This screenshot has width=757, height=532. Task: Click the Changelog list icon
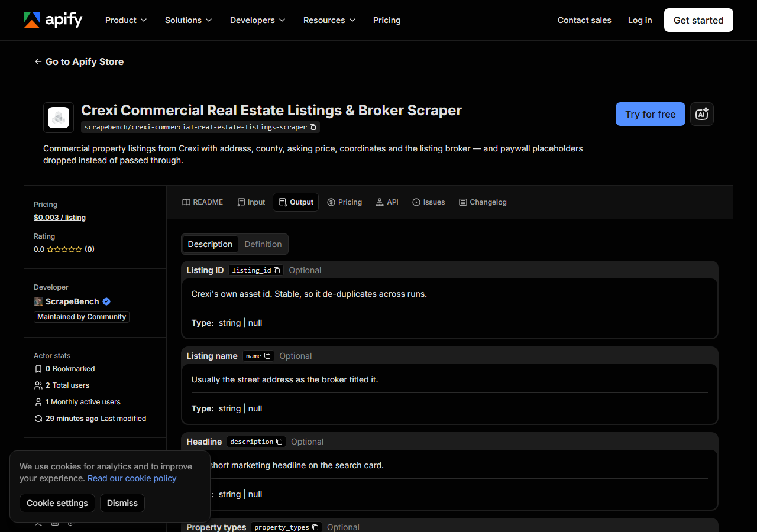(x=463, y=202)
